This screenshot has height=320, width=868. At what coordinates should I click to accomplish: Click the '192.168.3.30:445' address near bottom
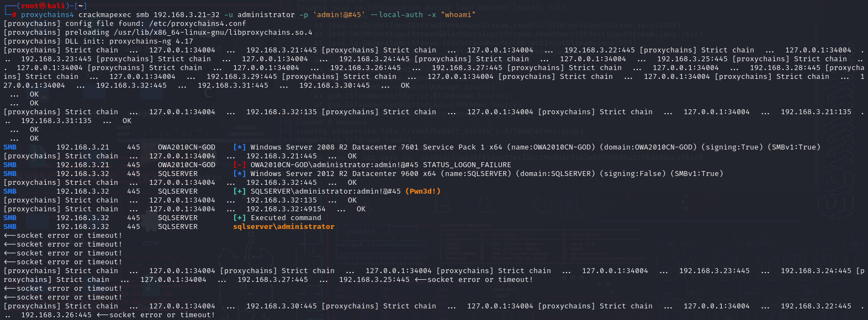click(x=281, y=306)
